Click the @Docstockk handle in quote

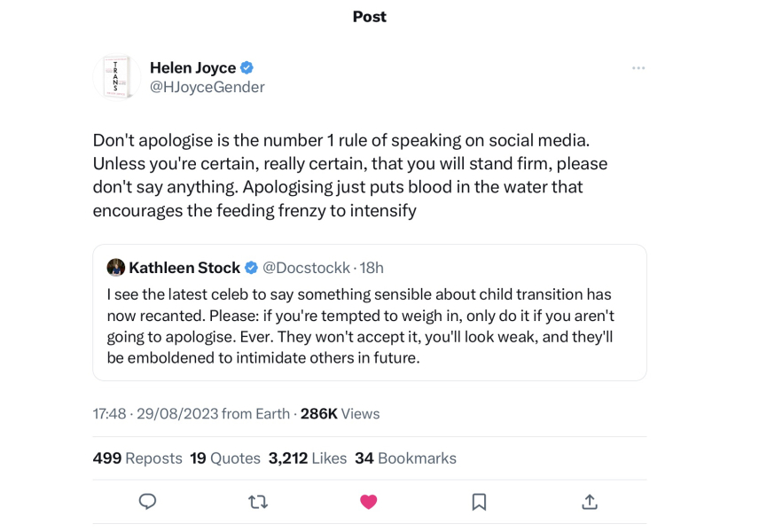pos(306,268)
